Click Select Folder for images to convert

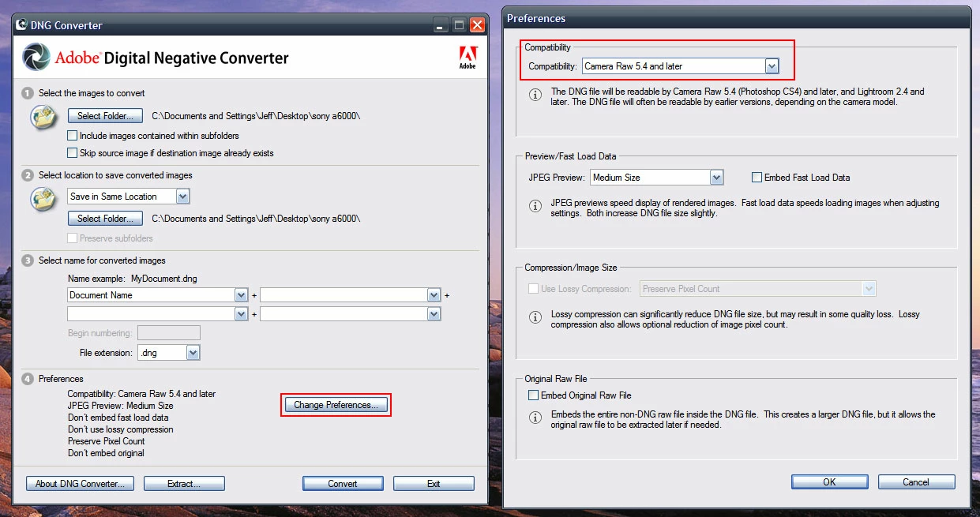[105, 116]
